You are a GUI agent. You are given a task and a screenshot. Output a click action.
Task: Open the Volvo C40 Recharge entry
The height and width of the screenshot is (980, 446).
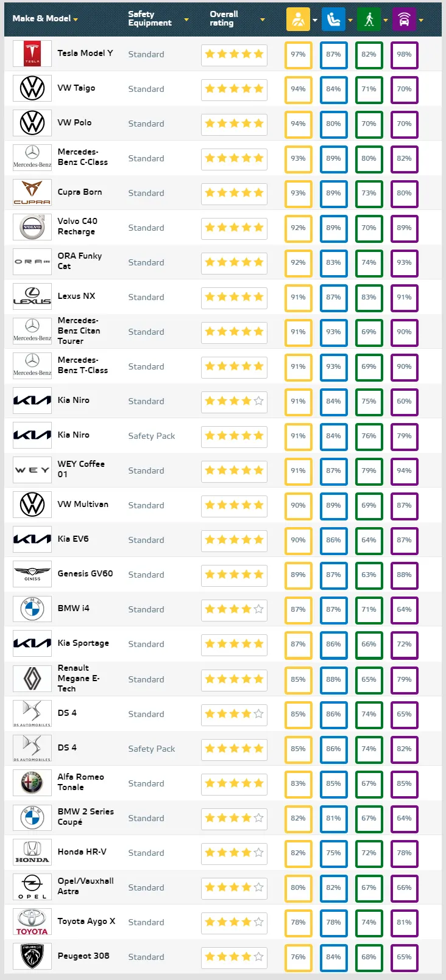[x=77, y=226]
